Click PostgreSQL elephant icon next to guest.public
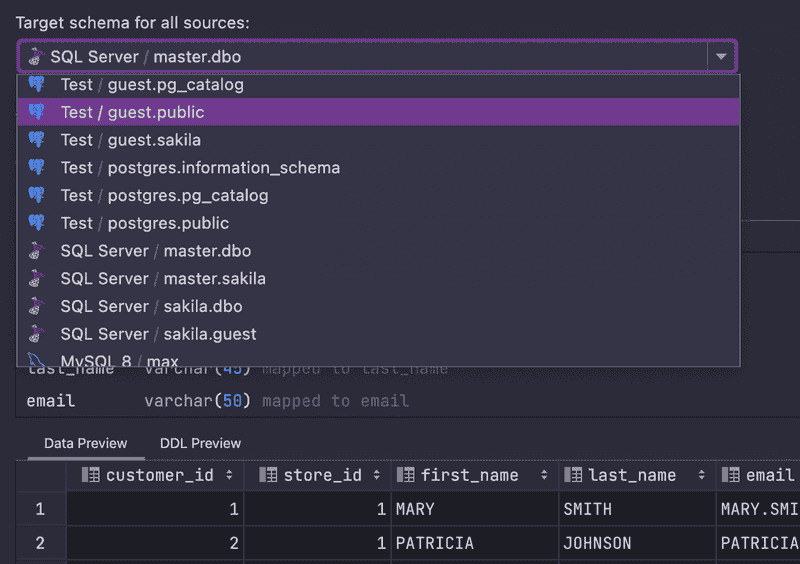Viewport: 800px width, 564px height. point(36,112)
